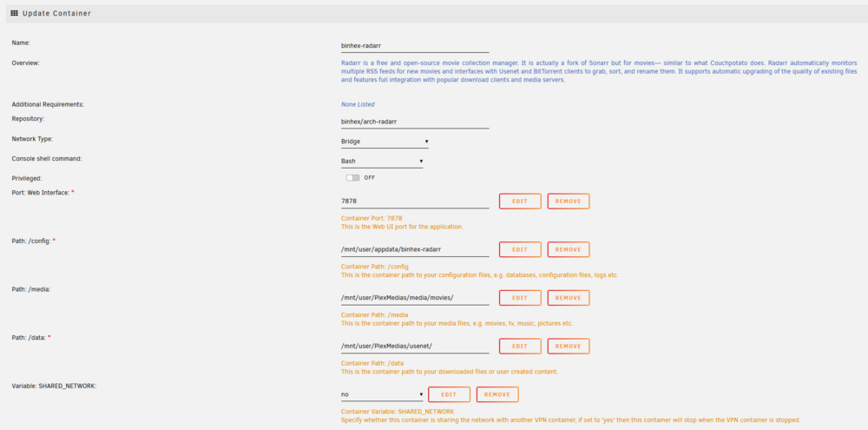The height and width of the screenshot is (430, 868).
Task: Click the Container Variable: SHARED_NETWORK text
Action: 398,412
